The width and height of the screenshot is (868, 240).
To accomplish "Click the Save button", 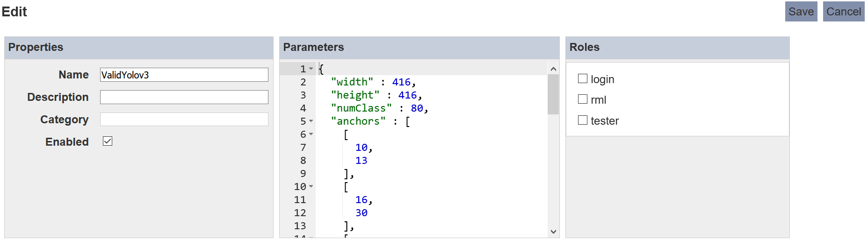I will click(x=801, y=12).
